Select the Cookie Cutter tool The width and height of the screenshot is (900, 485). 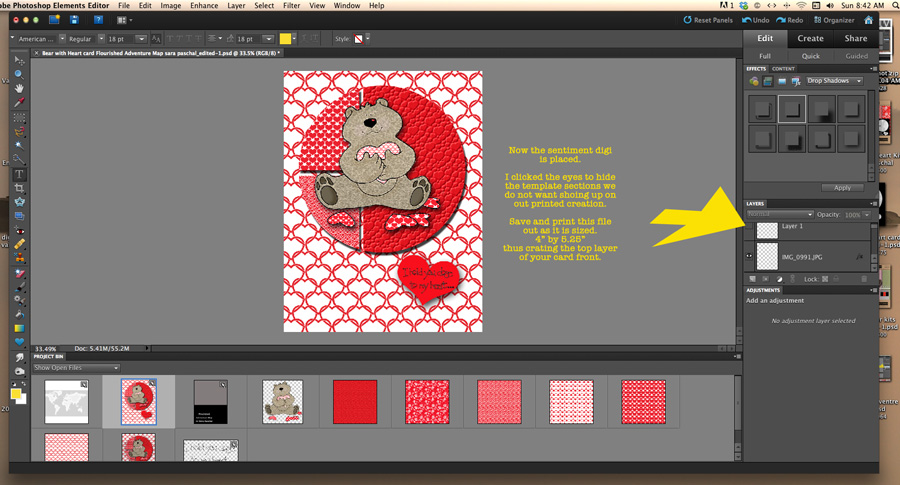point(19,202)
